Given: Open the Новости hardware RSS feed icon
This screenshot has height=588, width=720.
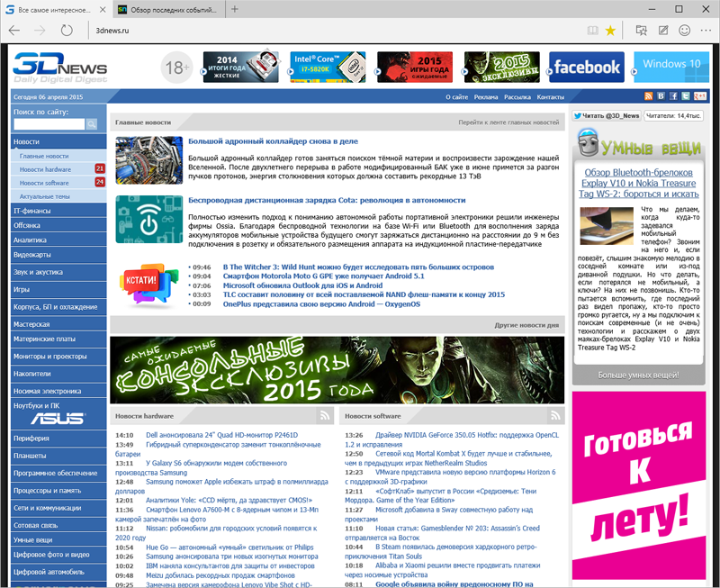Looking at the screenshot, I should [325, 416].
